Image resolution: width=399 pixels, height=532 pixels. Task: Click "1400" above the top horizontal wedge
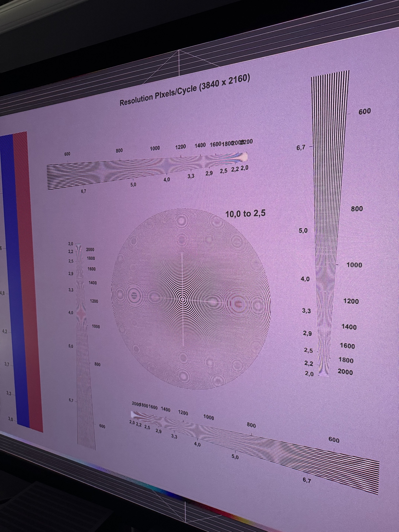(200, 145)
